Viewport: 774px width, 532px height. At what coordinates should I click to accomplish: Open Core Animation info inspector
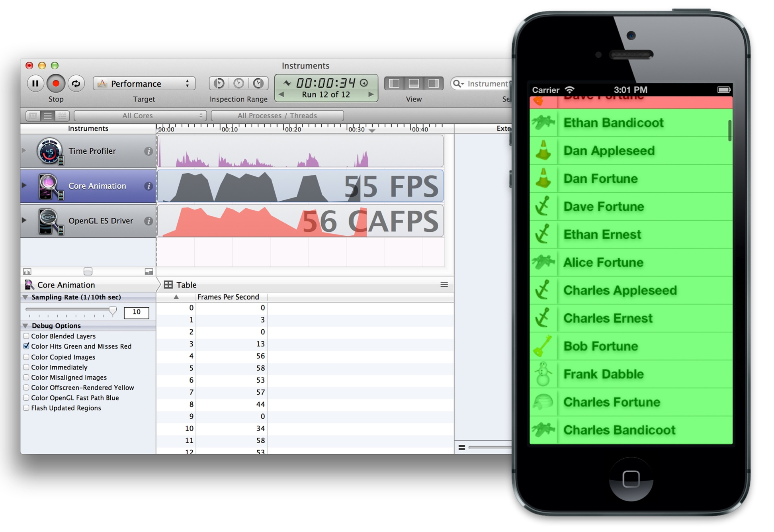[x=148, y=186]
